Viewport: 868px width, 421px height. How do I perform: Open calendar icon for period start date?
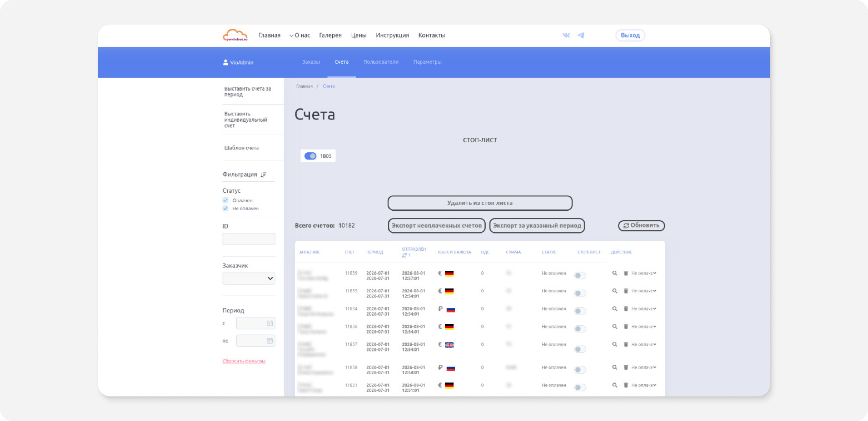(x=270, y=323)
